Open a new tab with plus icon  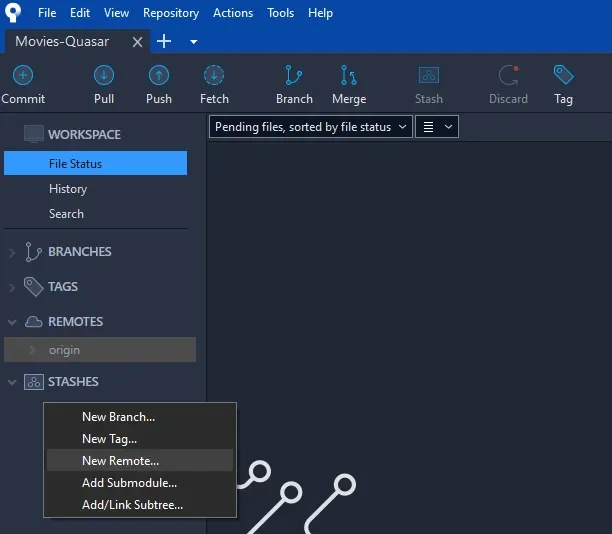point(164,41)
